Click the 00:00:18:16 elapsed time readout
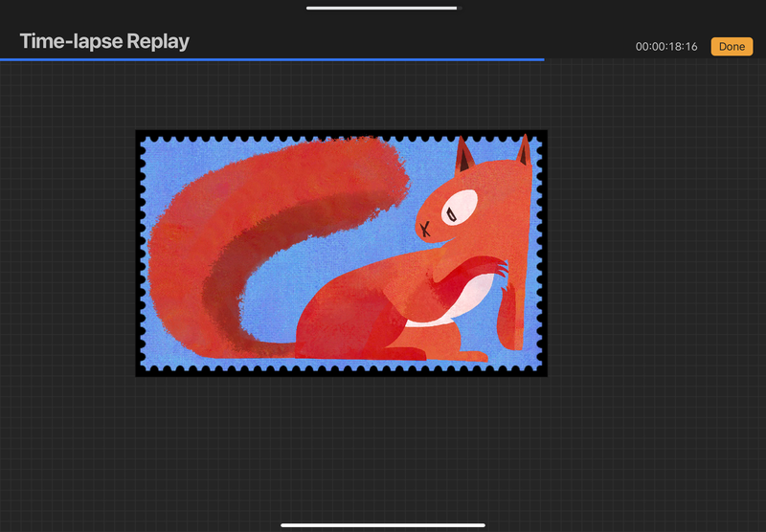 pyautogui.click(x=666, y=46)
